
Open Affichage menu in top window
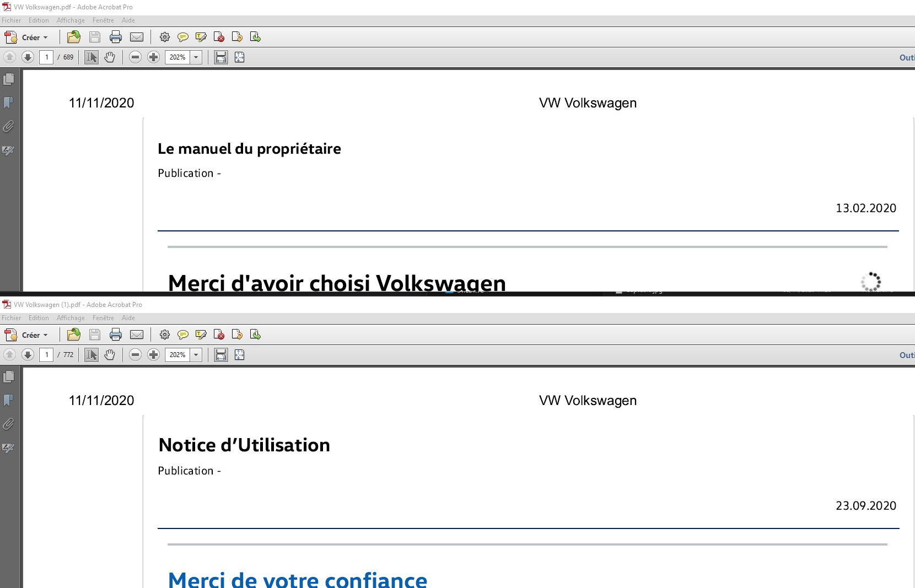coord(71,20)
